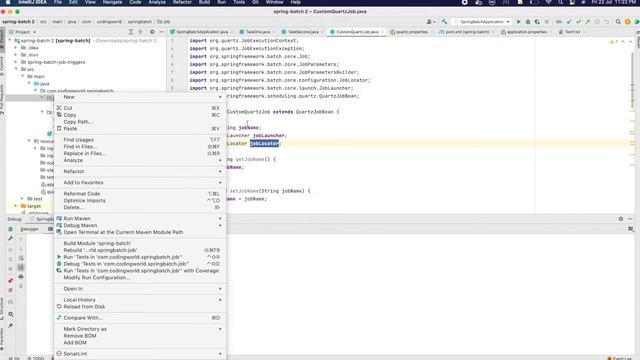Switch to SpringBatchApplication.java tab
This screenshot has width=640, height=360.
[x=202, y=32]
